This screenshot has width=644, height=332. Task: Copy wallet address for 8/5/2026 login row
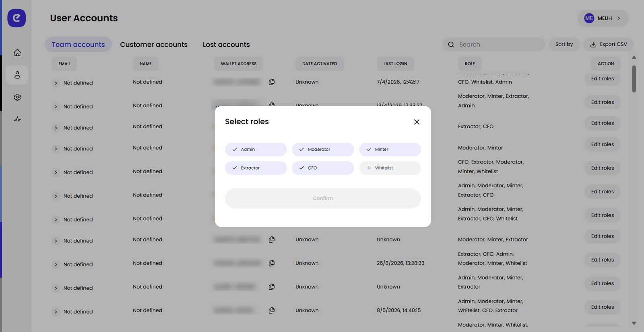(272, 310)
